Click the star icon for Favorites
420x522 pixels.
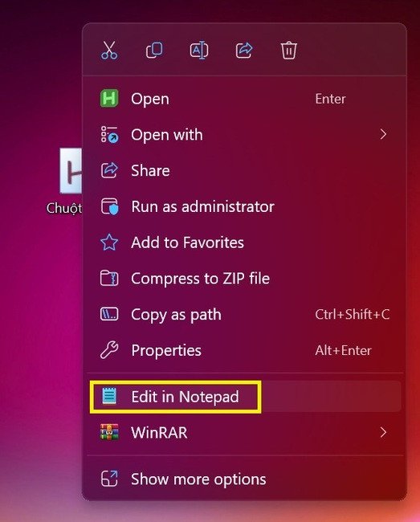[109, 242]
